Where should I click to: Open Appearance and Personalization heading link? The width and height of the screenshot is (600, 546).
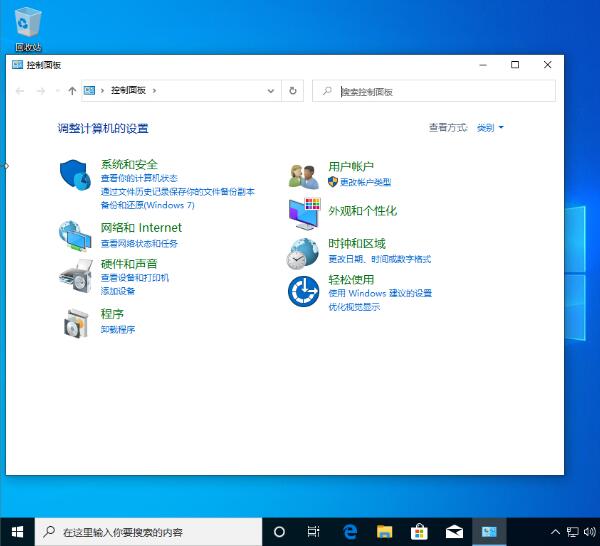362,211
